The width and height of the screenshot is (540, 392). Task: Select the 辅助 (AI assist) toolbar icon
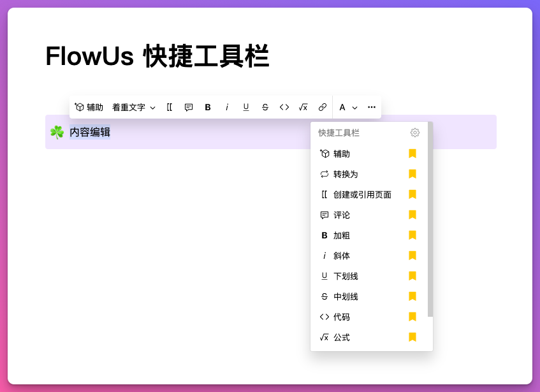(x=89, y=107)
